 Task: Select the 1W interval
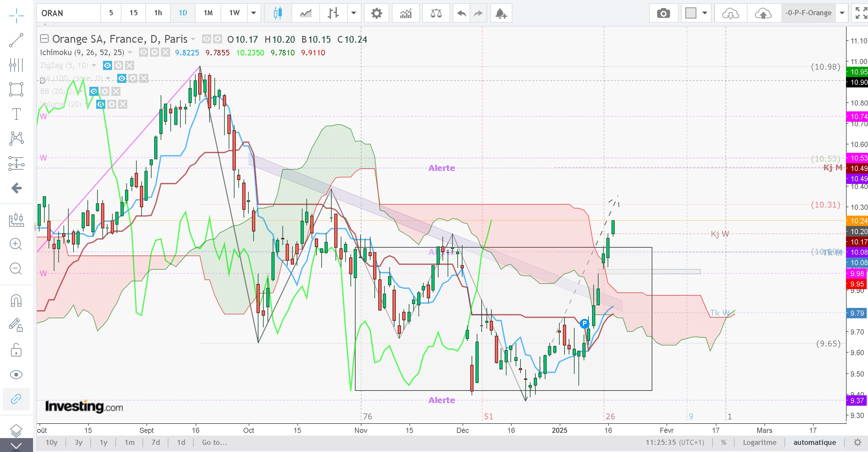pyautogui.click(x=234, y=13)
